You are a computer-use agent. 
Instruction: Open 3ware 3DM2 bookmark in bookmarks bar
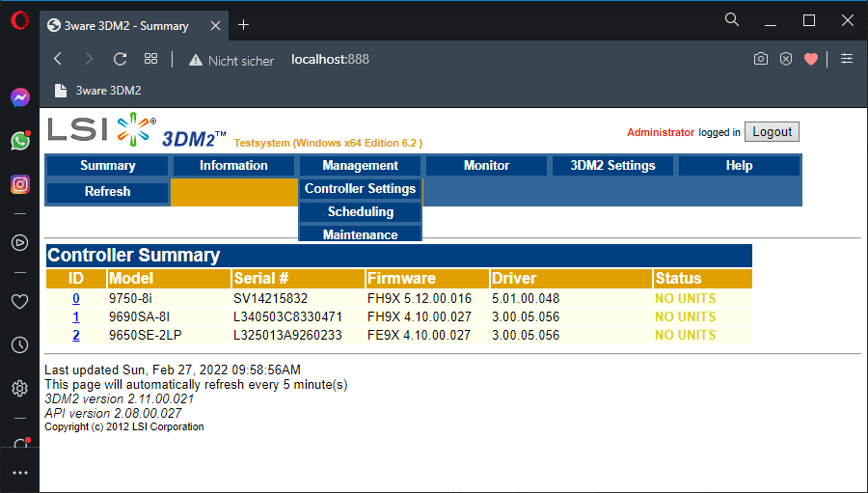(x=97, y=91)
